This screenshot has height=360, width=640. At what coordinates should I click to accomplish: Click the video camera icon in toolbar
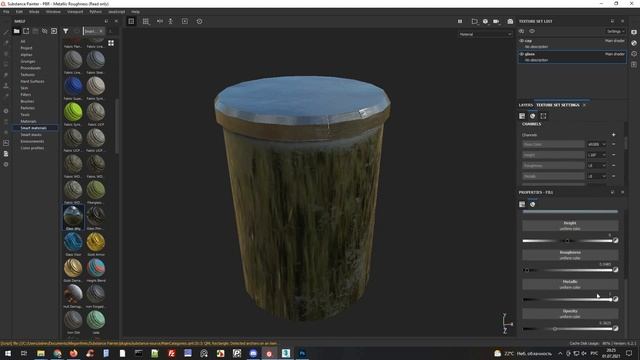(x=496, y=21)
